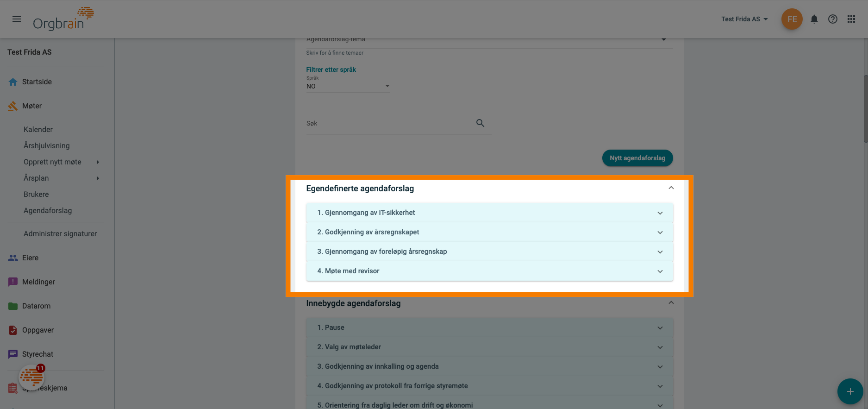Open Årshjulvisning in sidebar
Screen dimensions: 868x409
click(x=47, y=146)
